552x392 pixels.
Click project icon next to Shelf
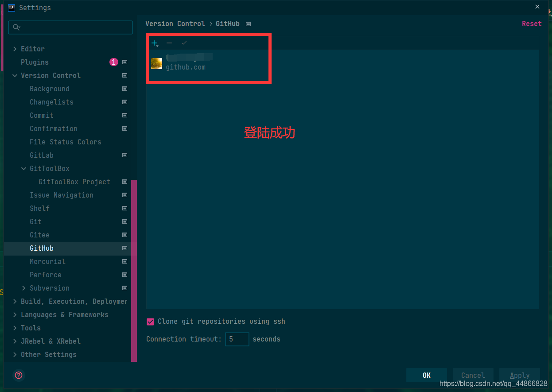click(x=125, y=209)
